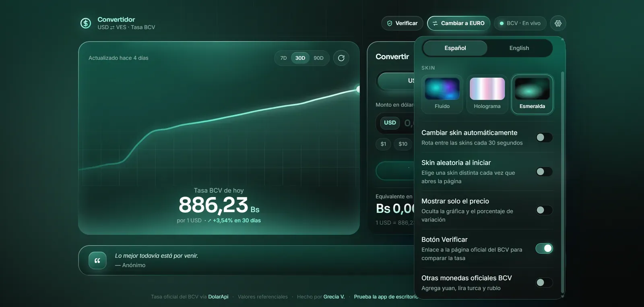This screenshot has width=644, height=307.
Task: Click the Verificar button
Action: [x=402, y=23]
